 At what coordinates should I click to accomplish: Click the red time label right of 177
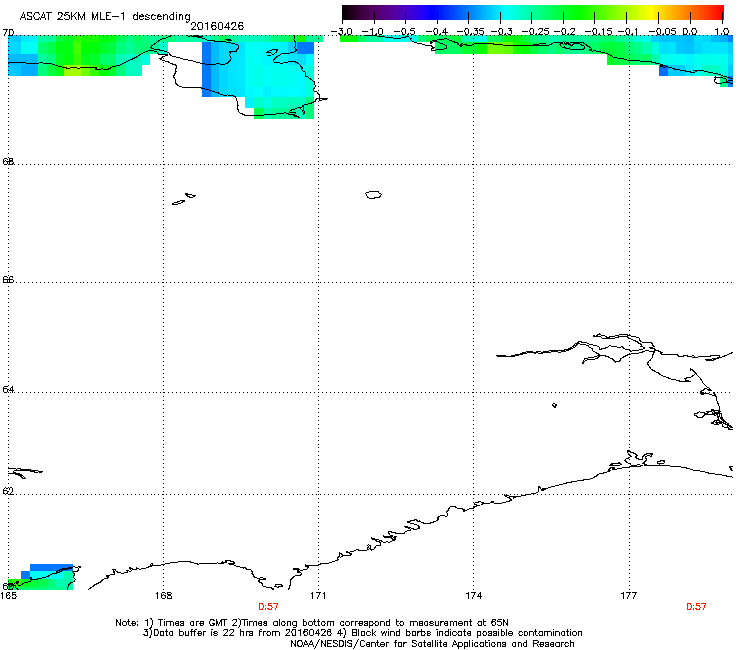click(x=696, y=607)
